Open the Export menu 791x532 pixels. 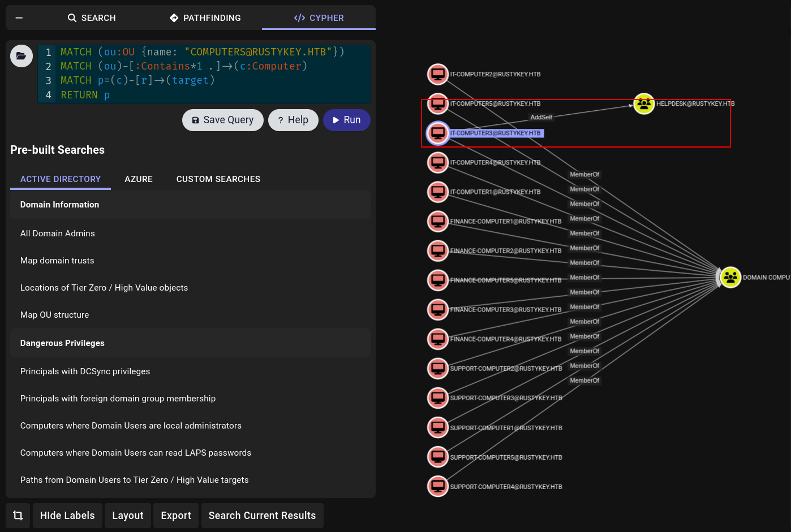pos(176,516)
